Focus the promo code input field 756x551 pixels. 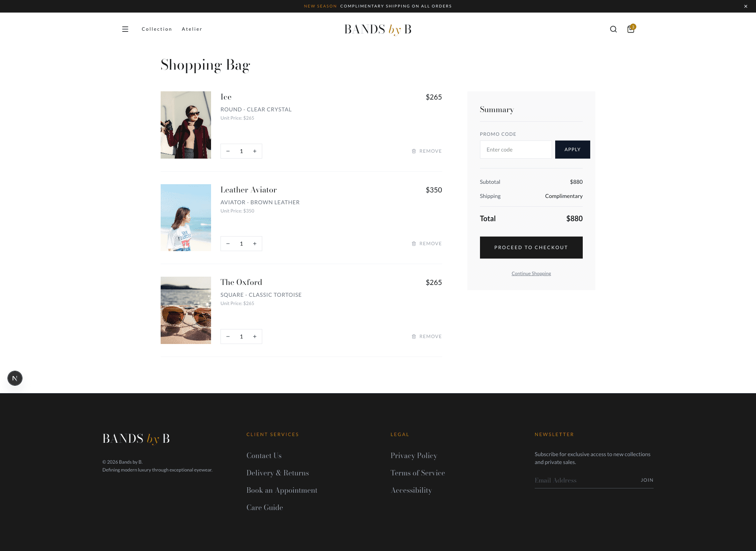tap(515, 150)
